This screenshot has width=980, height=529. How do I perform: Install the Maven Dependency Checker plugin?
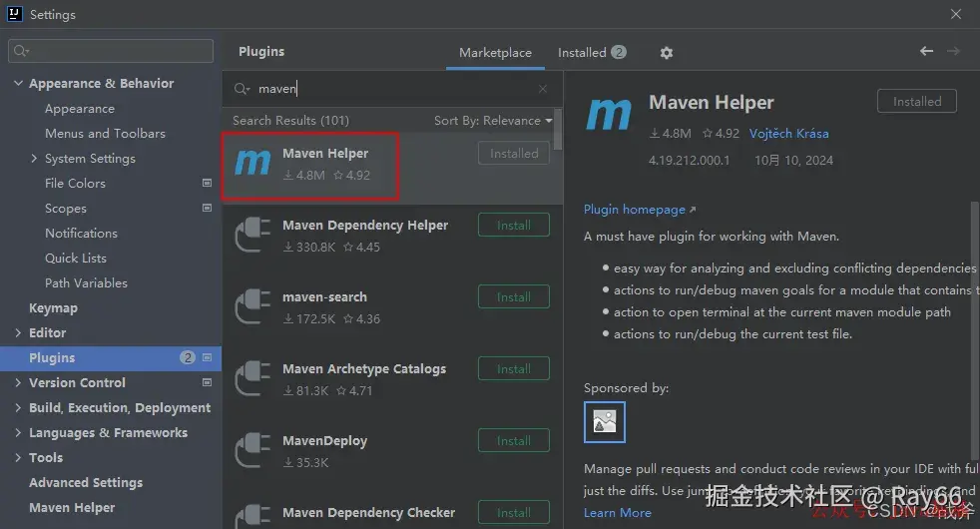514,513
